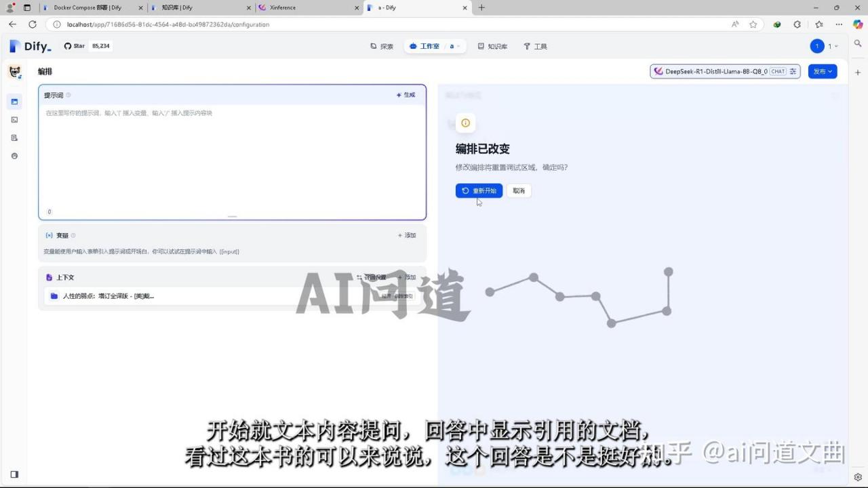Open the monitoring sidebar icon
The height and width of the screenshot is (488, 868).
(14, 156)
